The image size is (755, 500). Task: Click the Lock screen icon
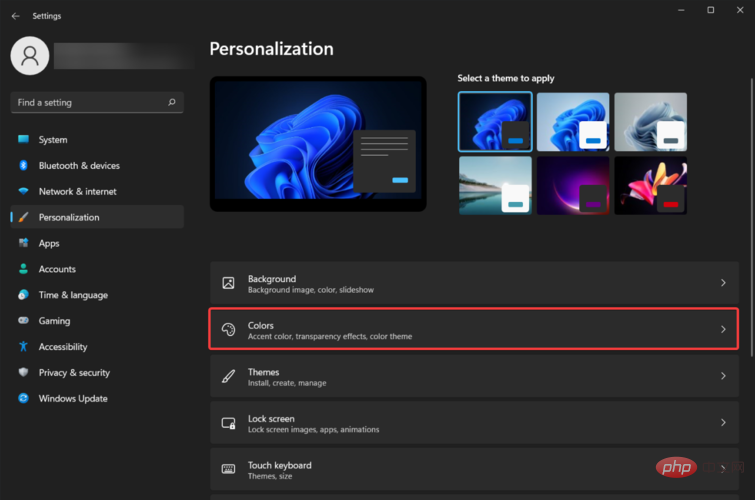pyautogui.click(x=228, y=423)
